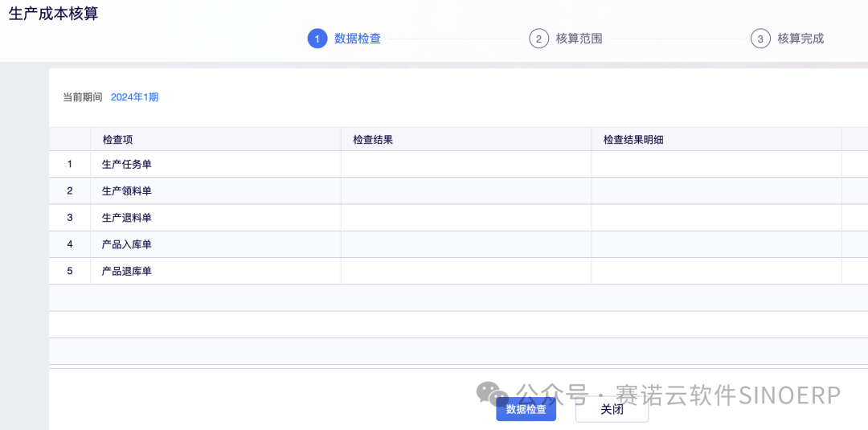Screen dimensions: 868x430
Task: Click the 检查项 column header
Action: click(117, 140)
